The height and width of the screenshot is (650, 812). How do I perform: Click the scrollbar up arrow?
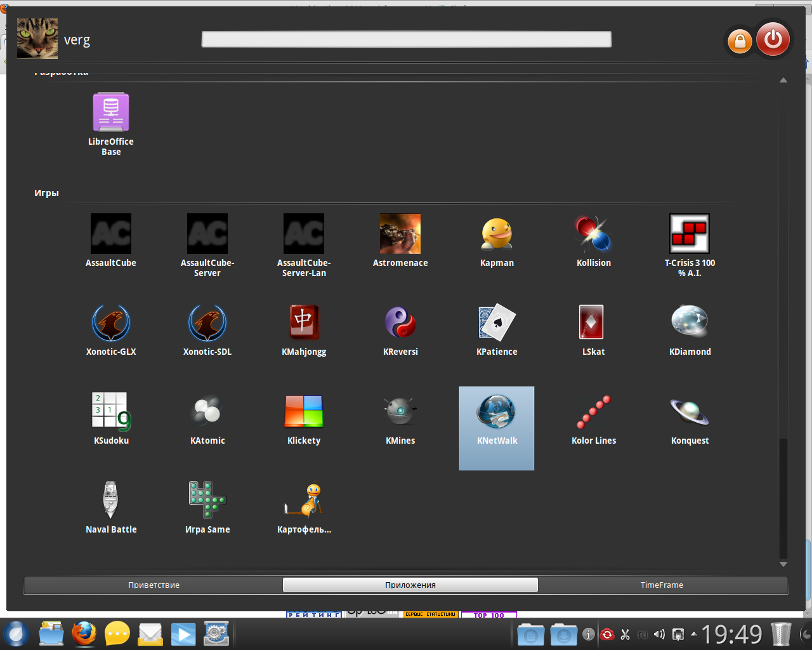[783, 80]
